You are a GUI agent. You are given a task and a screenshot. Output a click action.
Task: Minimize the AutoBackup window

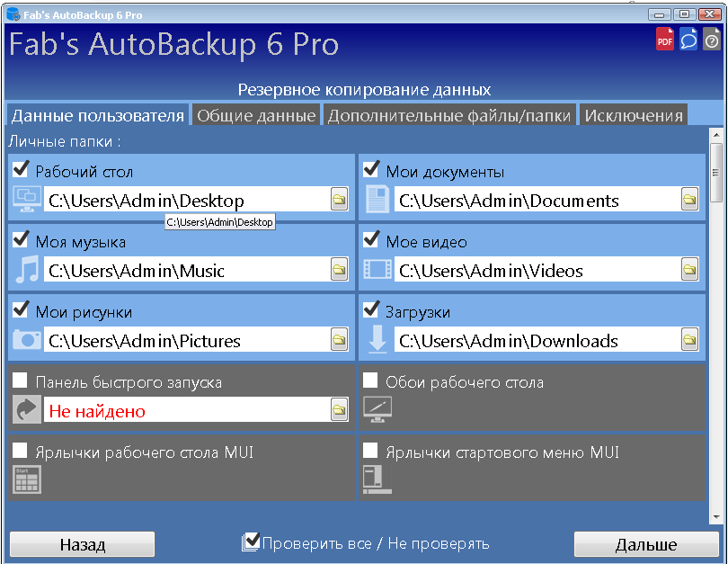pos(660,14)
